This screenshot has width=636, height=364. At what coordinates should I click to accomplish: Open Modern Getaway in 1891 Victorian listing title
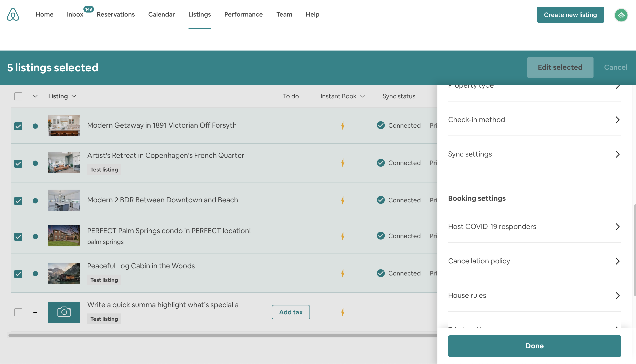[x=162, y=125]
